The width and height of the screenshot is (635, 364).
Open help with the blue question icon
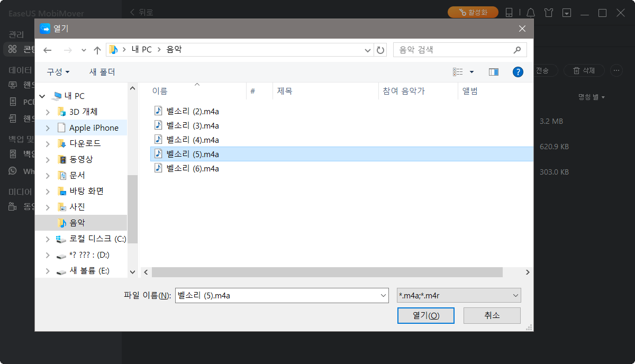tap(518, 72)
